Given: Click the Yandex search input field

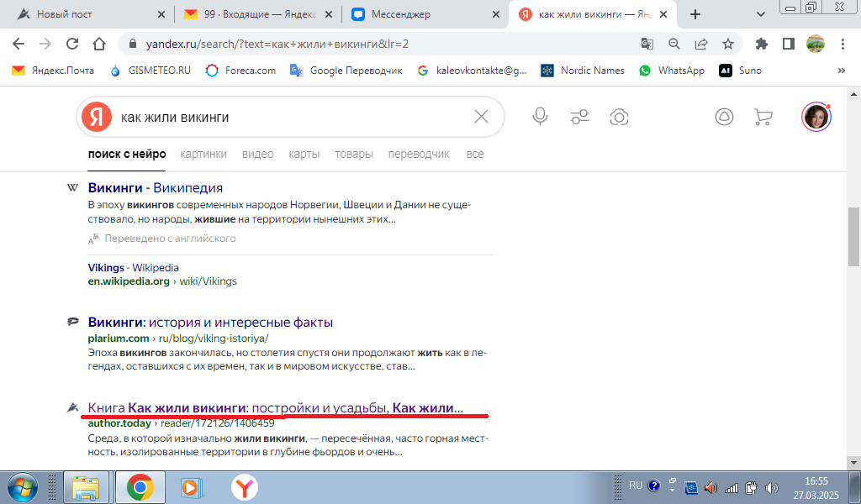Looking at the screenshot, I should [x=291, y=117].
